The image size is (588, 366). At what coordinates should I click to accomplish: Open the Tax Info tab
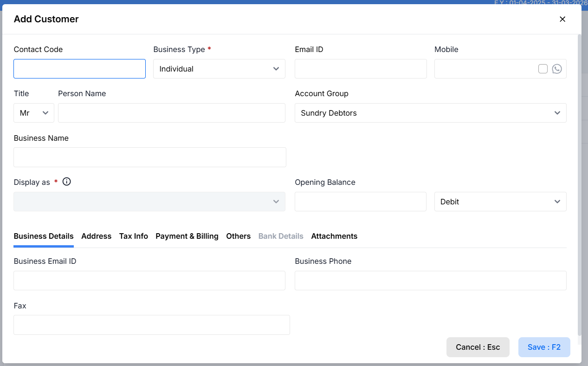pos(134,236)
